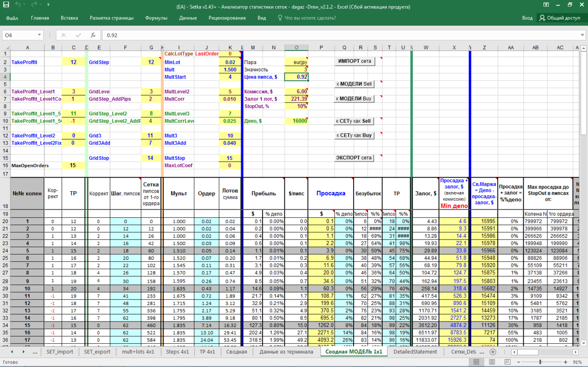
Task: Select cell with eurjpy pair value
Action: click(296, 62)
